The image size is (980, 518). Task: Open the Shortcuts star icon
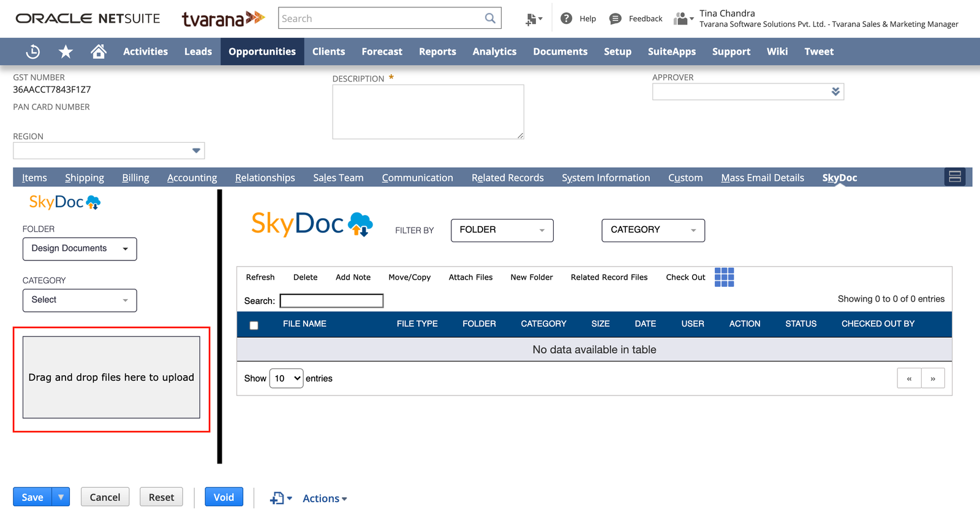[x=66, y=51]
